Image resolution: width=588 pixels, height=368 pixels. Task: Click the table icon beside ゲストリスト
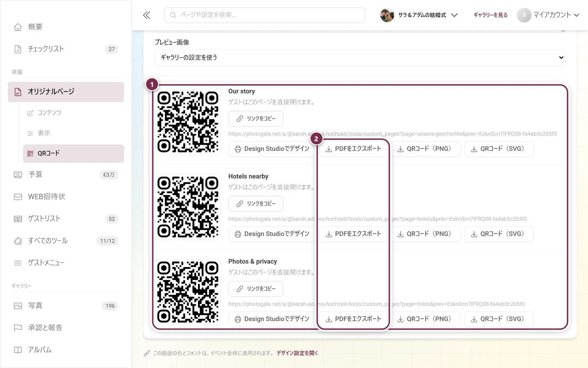[x=18, y=219]
